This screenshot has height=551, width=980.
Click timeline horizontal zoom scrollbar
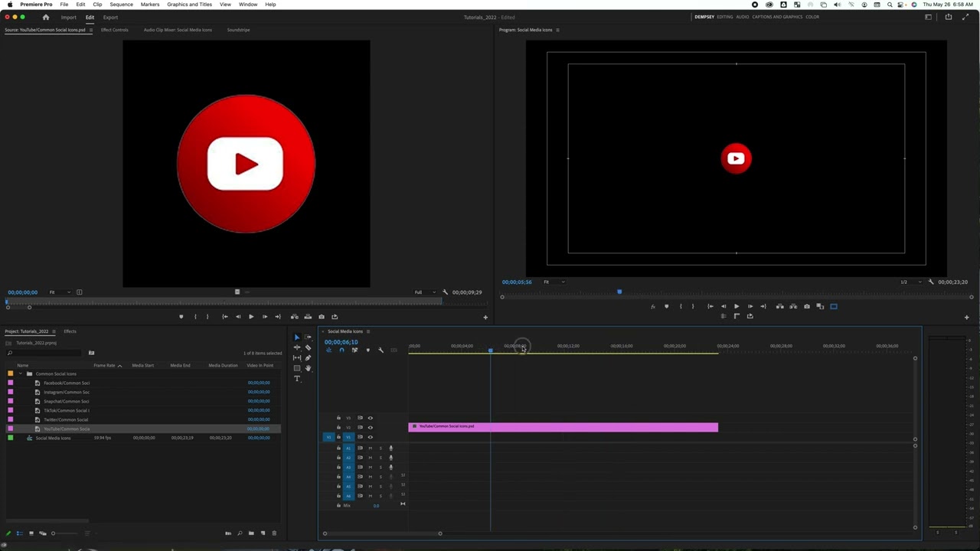tap(382, 533)
